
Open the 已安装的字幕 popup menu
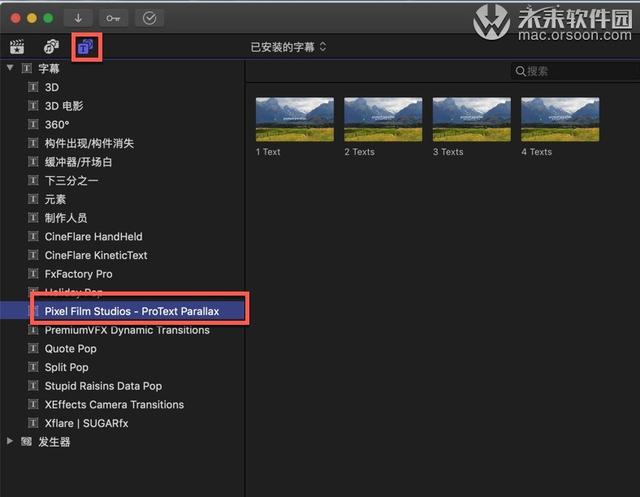288,47
